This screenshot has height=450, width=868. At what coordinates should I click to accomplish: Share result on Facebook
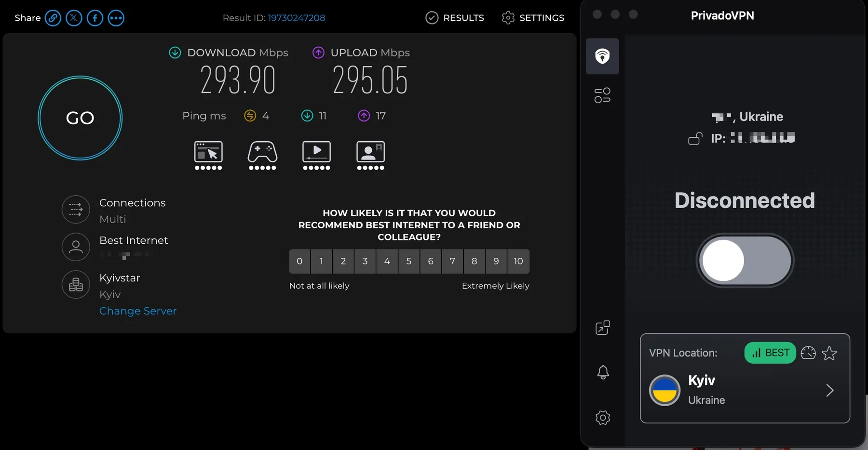click(x=95, y=18)
